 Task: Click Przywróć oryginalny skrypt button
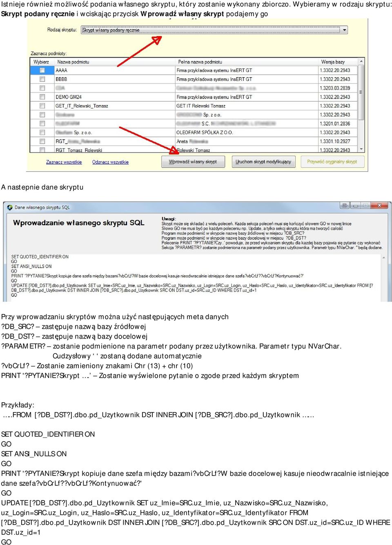click(332, 162)
